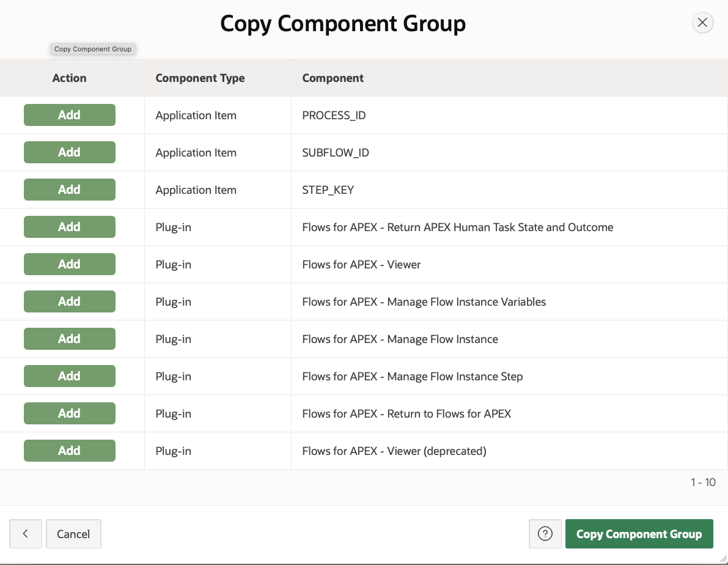Add the Manage Flow Instance plug-in
Viewport: 728px width, 565px height.
click(69, 339)
